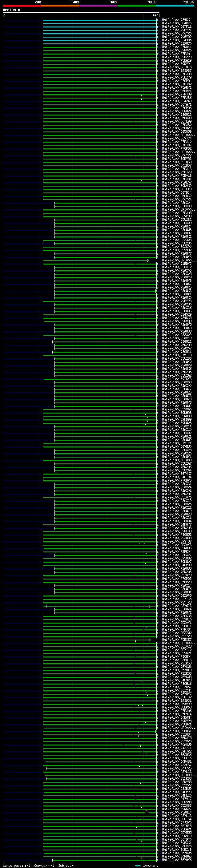Select hit label UniRef100_A7R844
The image size is (197, 868).
[177, 47]
